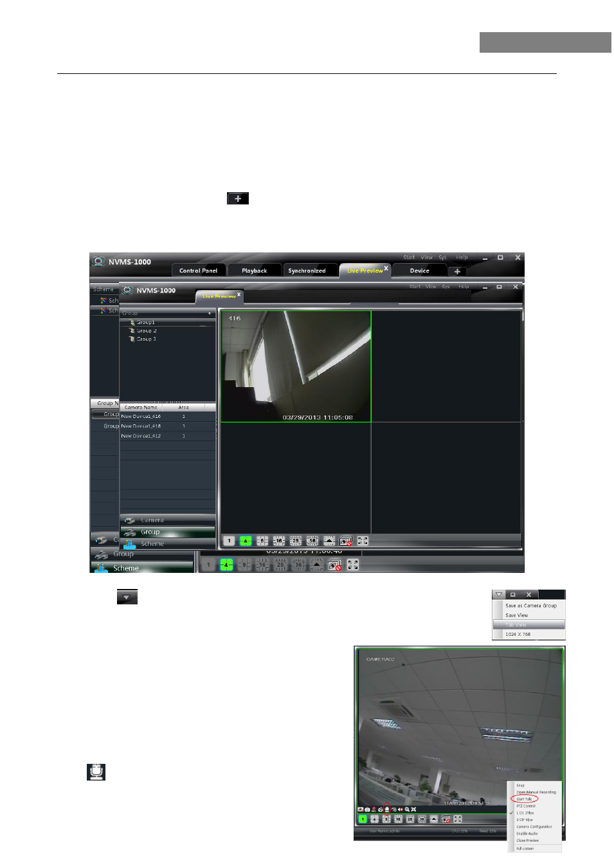Close the floating window's Live Preview tab
Viewport: 614px width, 868px height.
click(x=239, y=294)
